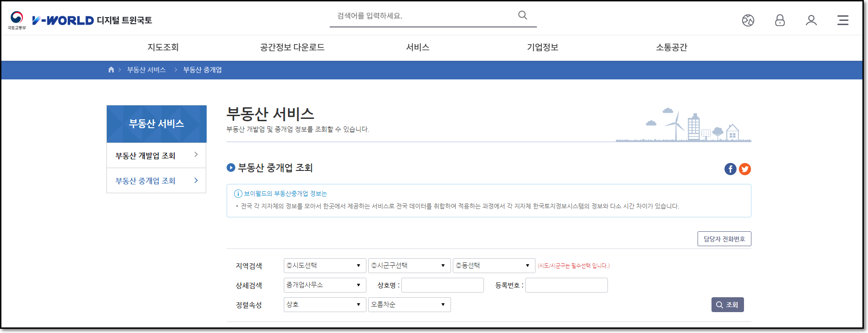
Task: Open the language globe icon
Action: (x=748, y=20)
